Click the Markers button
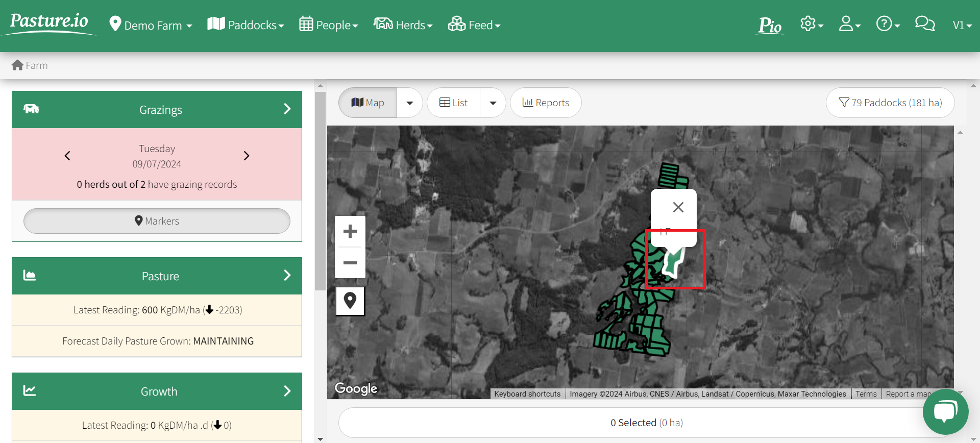Image resolution: width=980 pixels, height=443 pixels. click(x=157, y=221)
